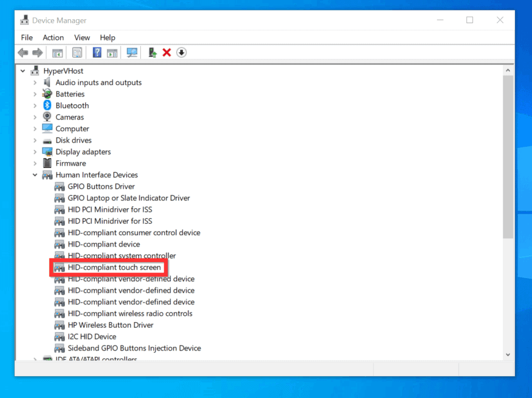This screenshot has height=398, width=532.
Task: Expand the Bluetooth category
Action: tap(35, 105)
